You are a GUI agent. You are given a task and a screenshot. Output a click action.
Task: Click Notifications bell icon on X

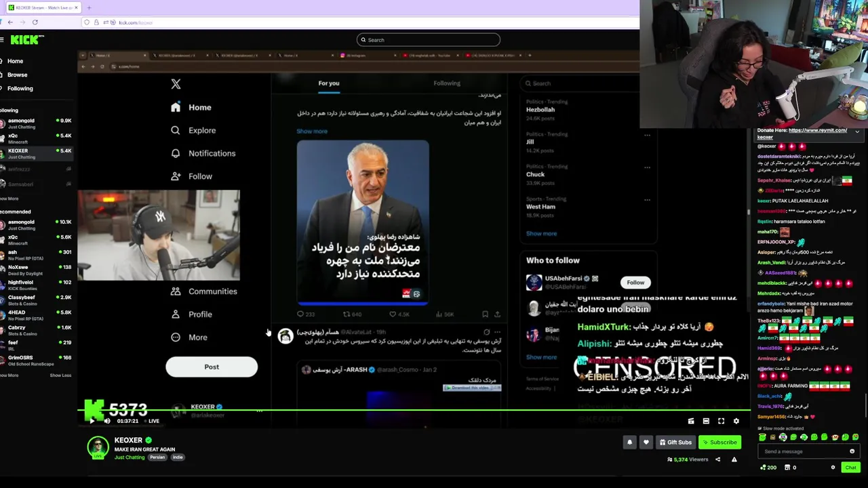(x=176, y=153)
